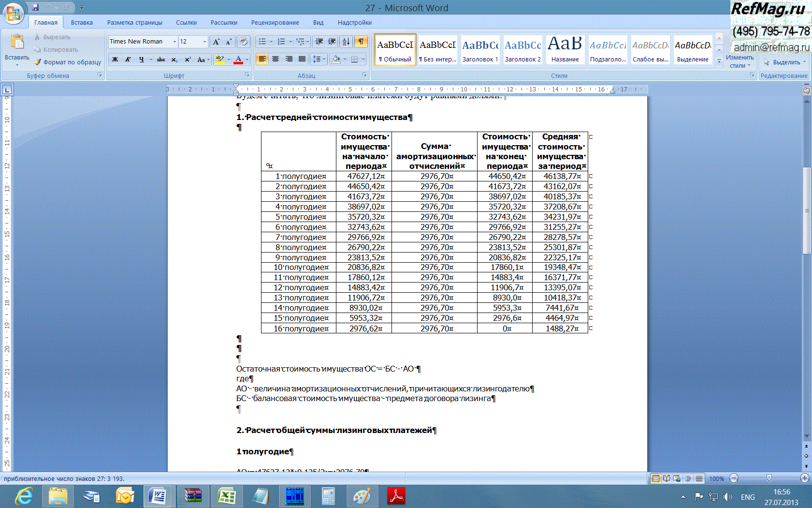Open the Times New Roman font dropdown
812x508 pixels.
coord(174,42)
